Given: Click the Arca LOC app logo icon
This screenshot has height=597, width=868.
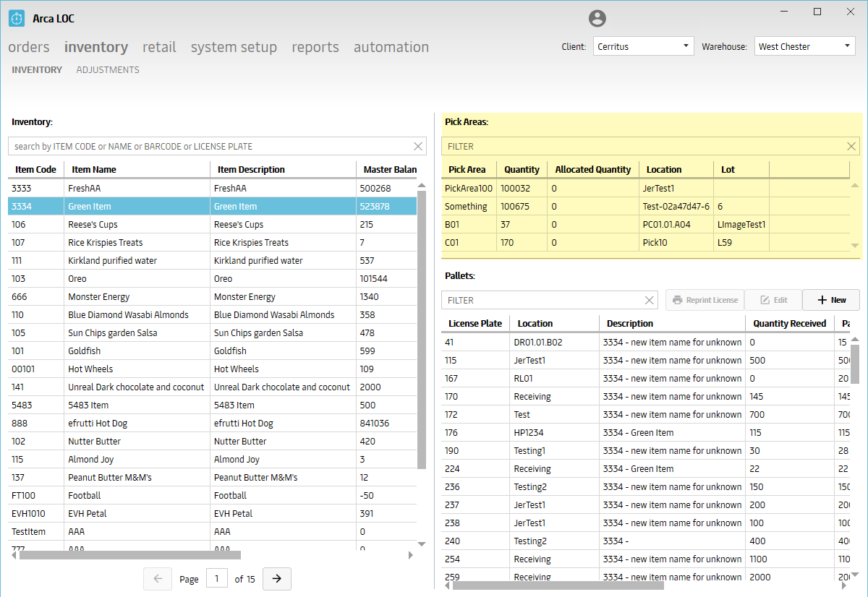Looking at the screenshot, I should [17, 18].
